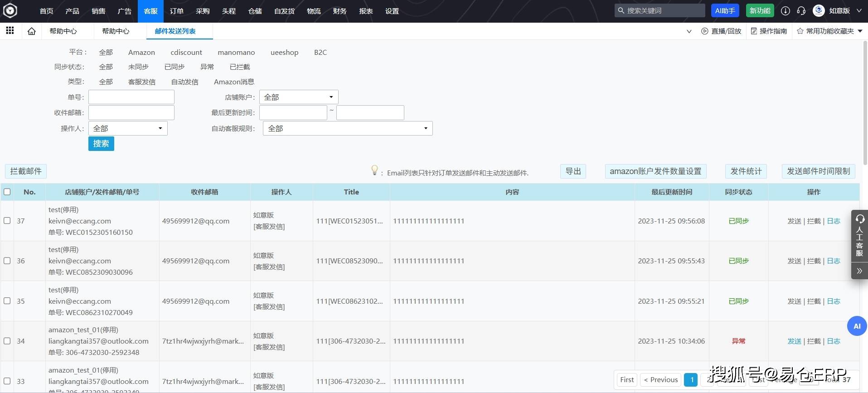The image size is (868, 393).
Task: Open 日志 for row 37
Action: (x=834, y=221)
